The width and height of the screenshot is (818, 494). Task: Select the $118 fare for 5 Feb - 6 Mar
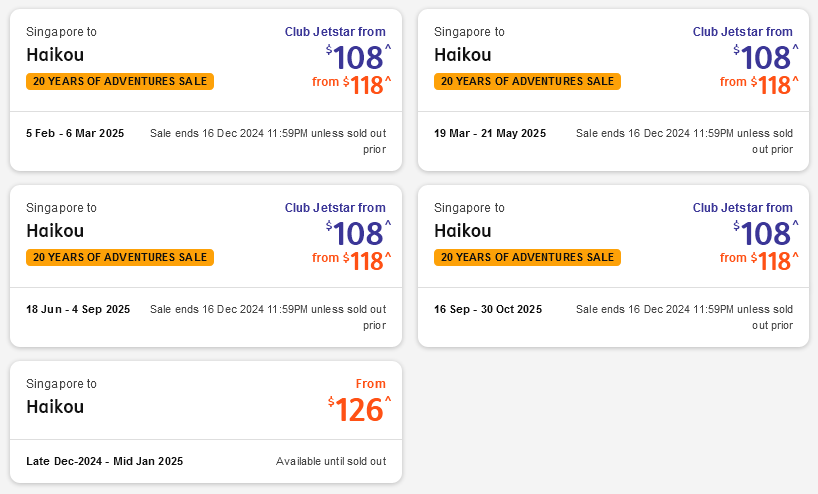tap(366, 85)
